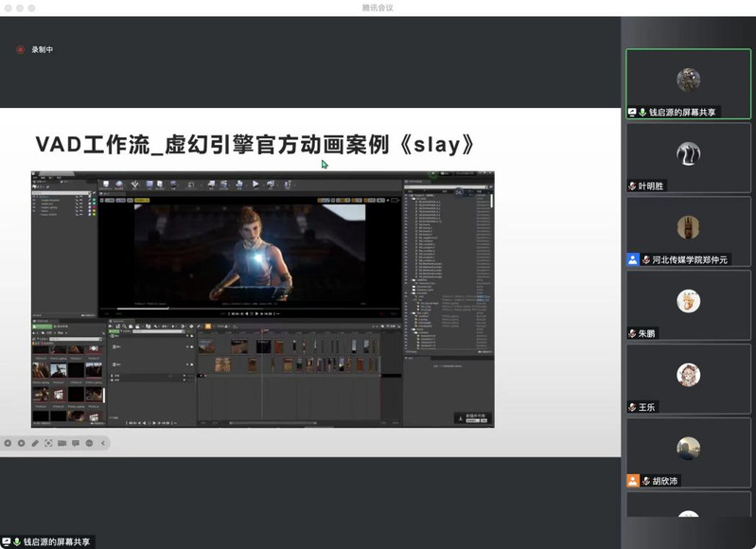Collapse the slide toolbar with the left chevron

103,443
